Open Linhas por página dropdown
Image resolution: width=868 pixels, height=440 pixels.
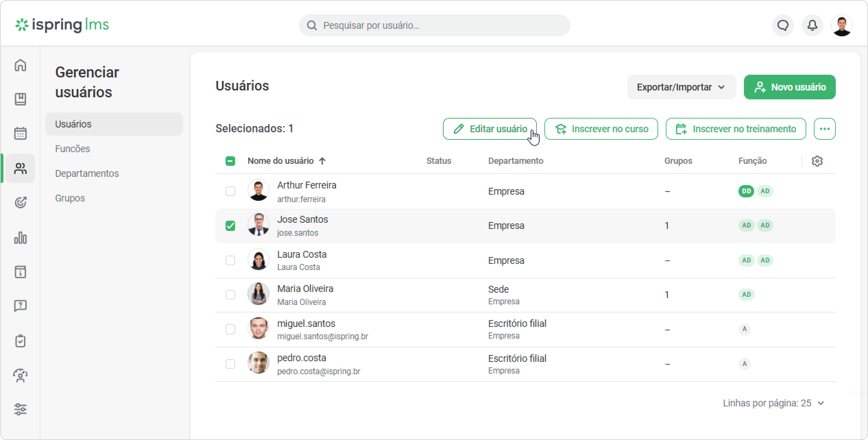pyautogui.click(x=774, y=403)
